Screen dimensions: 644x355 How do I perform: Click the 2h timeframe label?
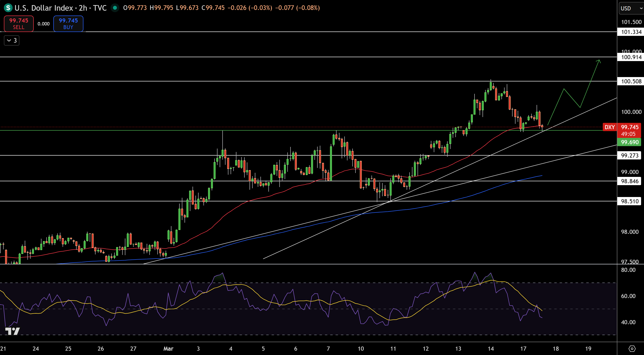tap(83, 8)
